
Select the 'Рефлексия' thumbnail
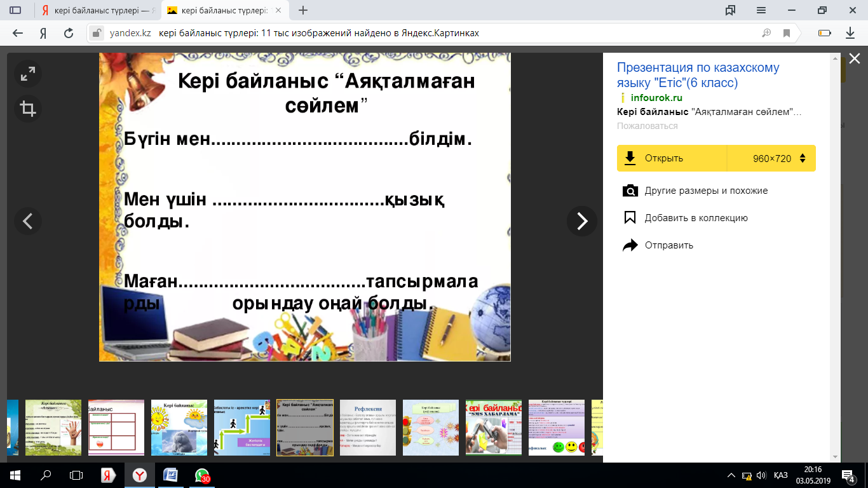(x=368, y=427)
